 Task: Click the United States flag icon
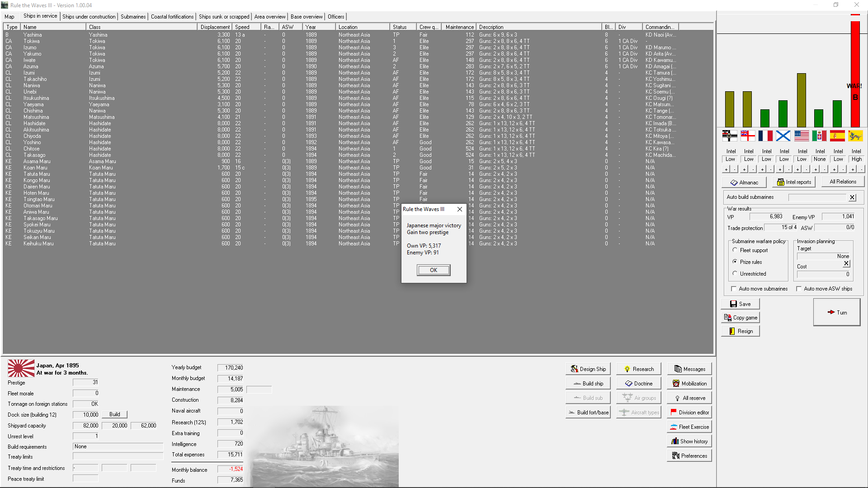pos(801,136)
